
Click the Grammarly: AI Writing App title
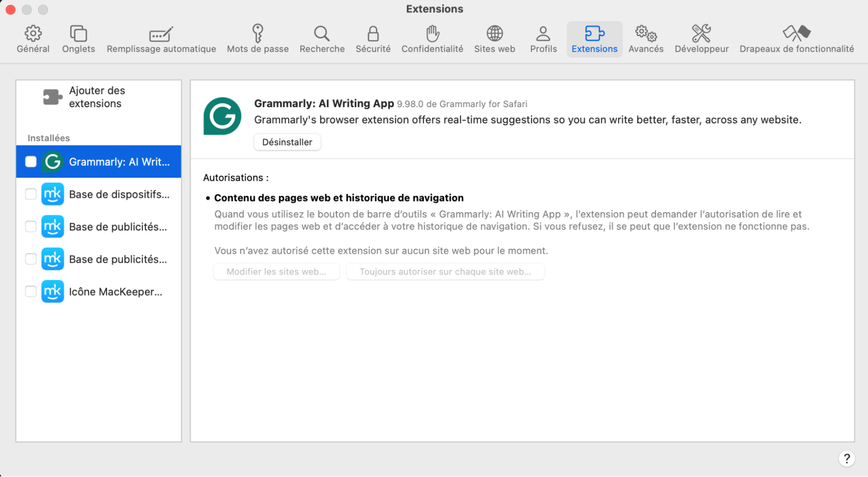tap(324, 103)
